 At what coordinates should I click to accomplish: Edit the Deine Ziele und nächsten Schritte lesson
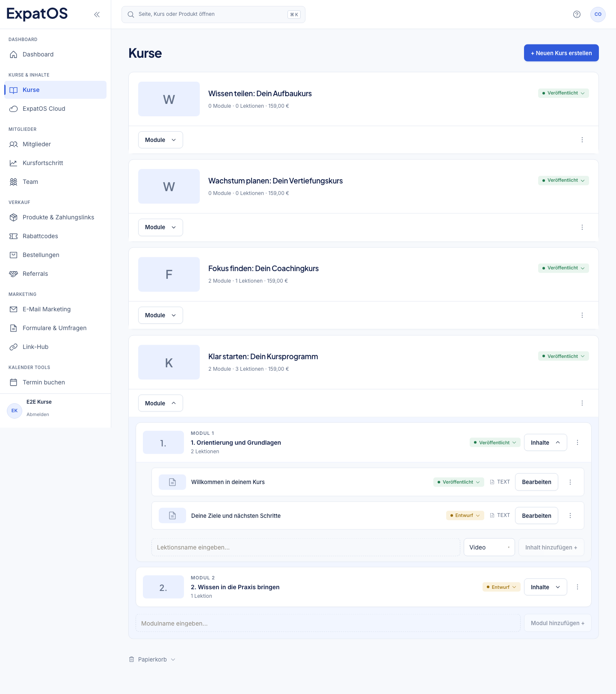click(536, 516)
